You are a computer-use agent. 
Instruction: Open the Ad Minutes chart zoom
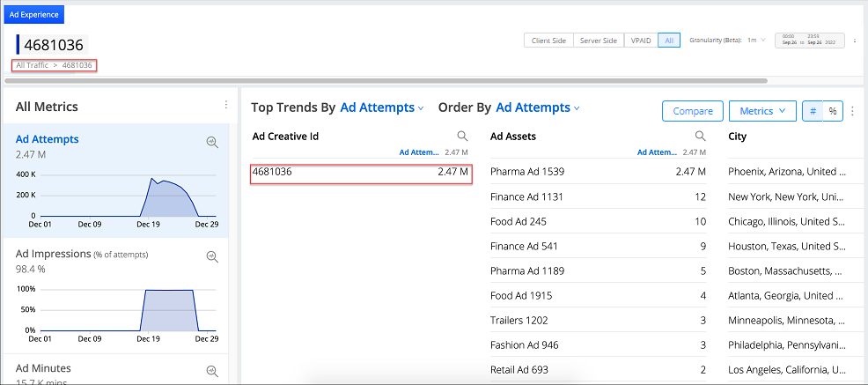coord(211,371)
